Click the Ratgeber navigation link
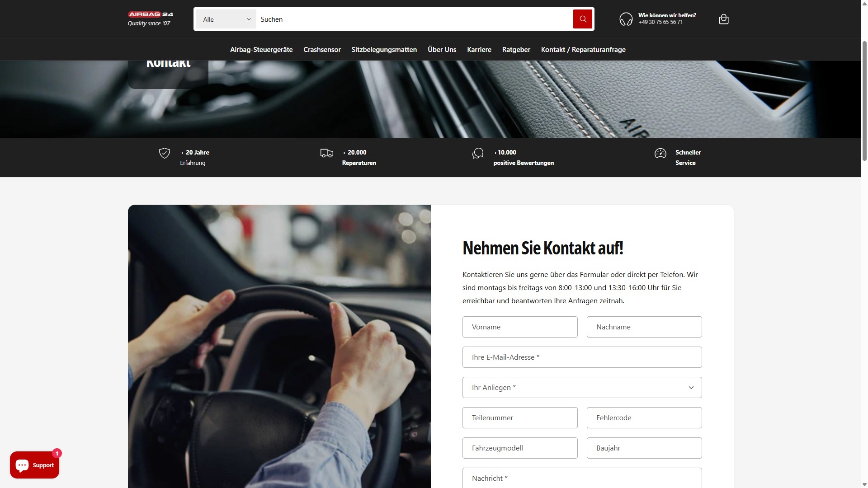This screenshot has width=868, height=488. 516,50
